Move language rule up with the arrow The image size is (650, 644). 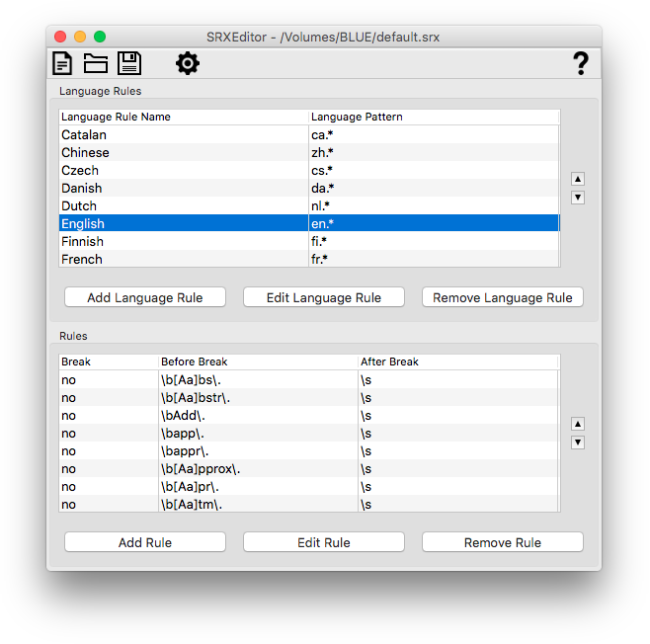pyautogui.click(x=578, y=179)
